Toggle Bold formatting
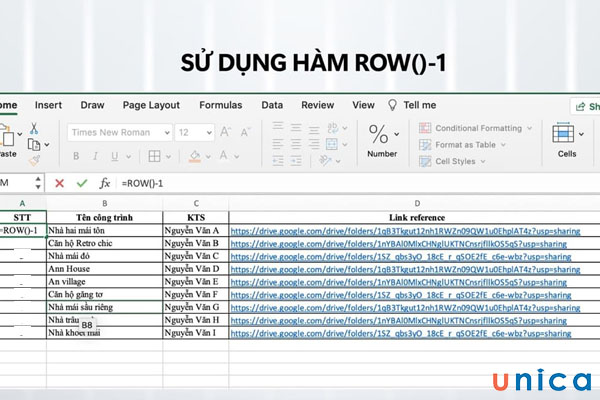This screenshot has height=400, width=600. (76, 156)
